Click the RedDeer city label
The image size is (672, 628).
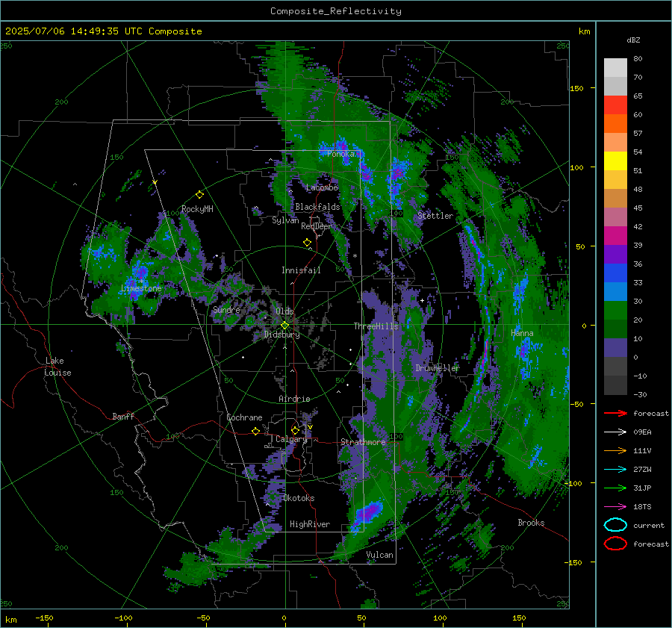tap(317, 226)
